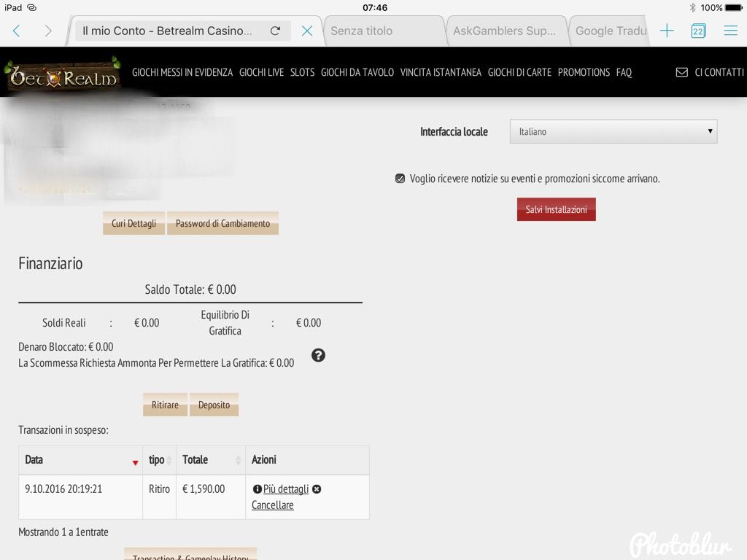Click the Mostrando 1 a 1entrate text
747x560 pixels.
point(63,532)
